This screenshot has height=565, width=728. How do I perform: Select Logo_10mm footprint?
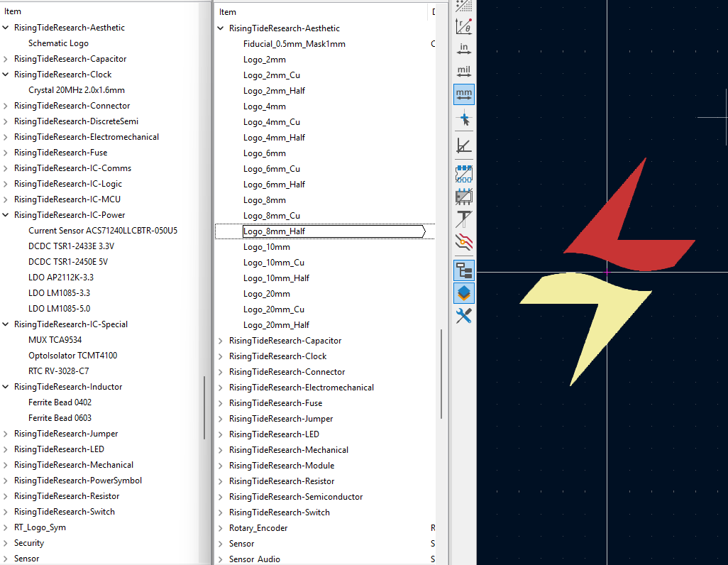click(x=267, y=247)
